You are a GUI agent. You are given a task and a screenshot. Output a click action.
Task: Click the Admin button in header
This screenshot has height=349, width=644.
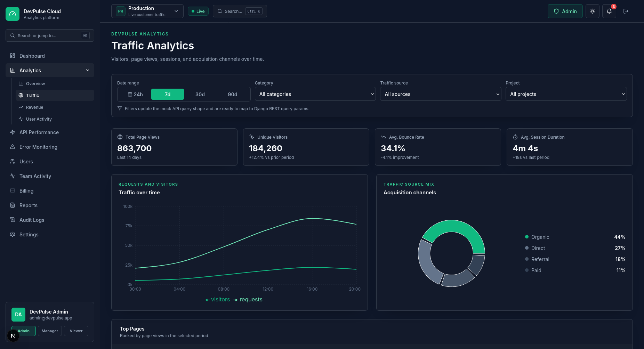(565, 11)
